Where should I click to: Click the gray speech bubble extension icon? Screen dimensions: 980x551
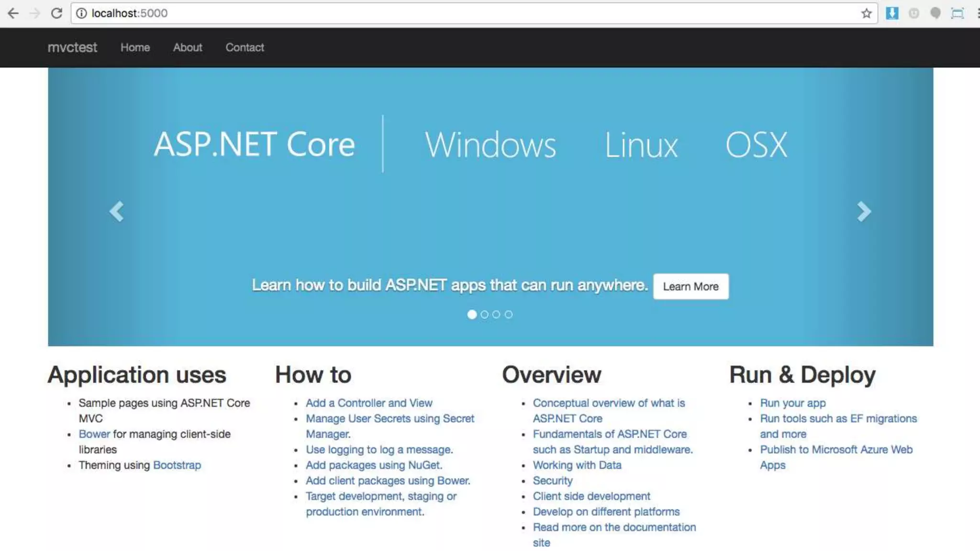(x=935, y=13)
